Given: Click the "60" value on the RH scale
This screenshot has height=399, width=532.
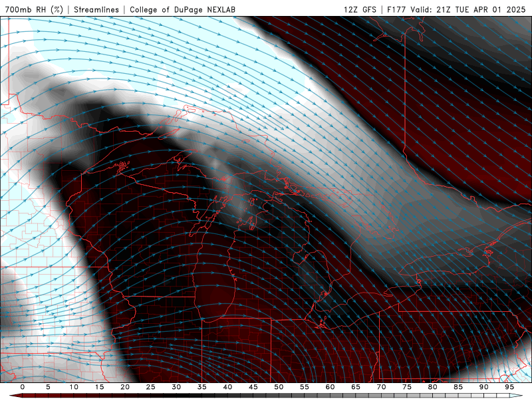Looking at the screenshot, I should [x=330, y=387].
